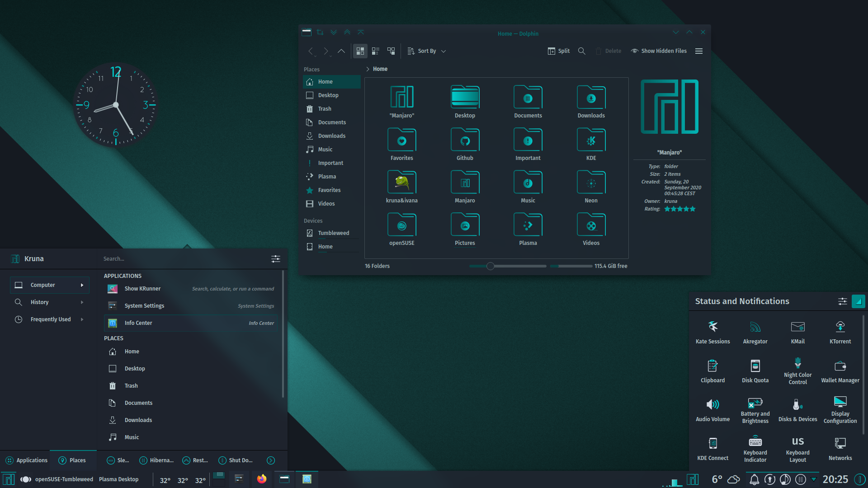This screenshot has width=868, height=488.
Task: Open Networks tray entry
Action: 840,449
